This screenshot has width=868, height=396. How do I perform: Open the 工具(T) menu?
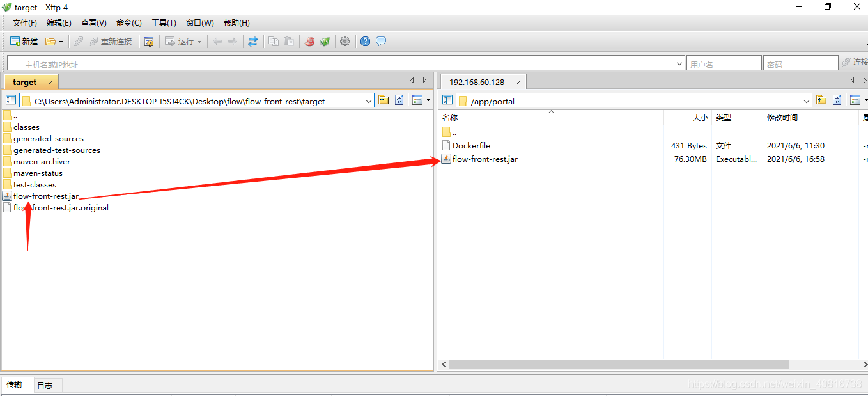pos(164,23)
